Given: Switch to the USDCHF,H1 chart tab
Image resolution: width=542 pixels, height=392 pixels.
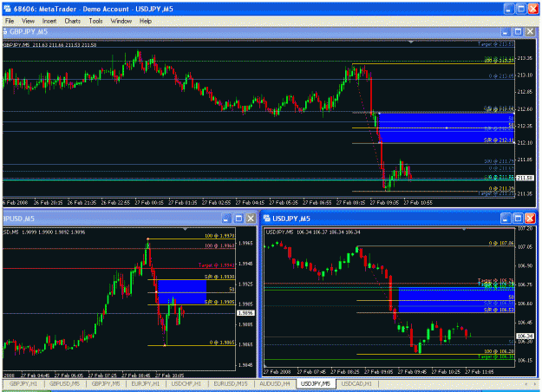Looking at the screenshot, I should 186,383.
